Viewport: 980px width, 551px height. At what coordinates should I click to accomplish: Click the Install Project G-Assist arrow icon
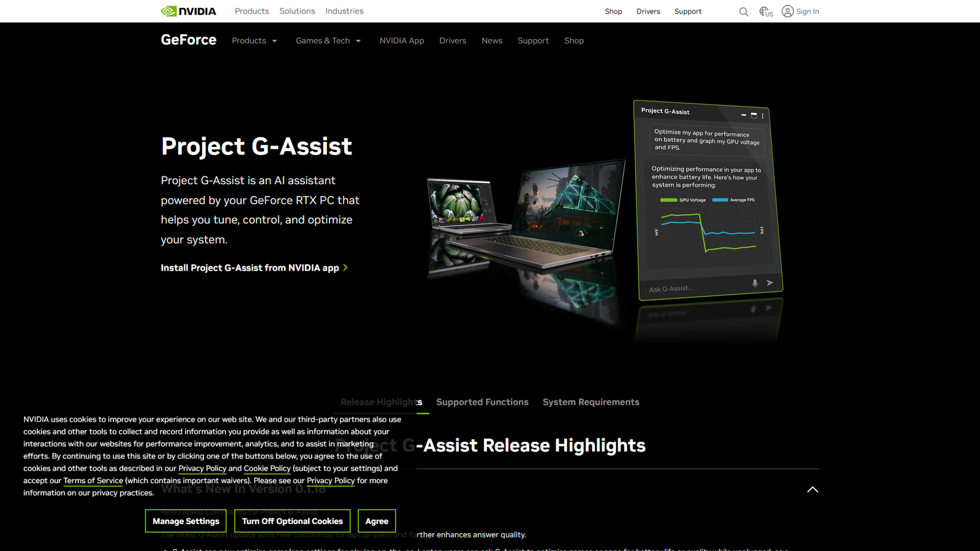click(345, 268)
